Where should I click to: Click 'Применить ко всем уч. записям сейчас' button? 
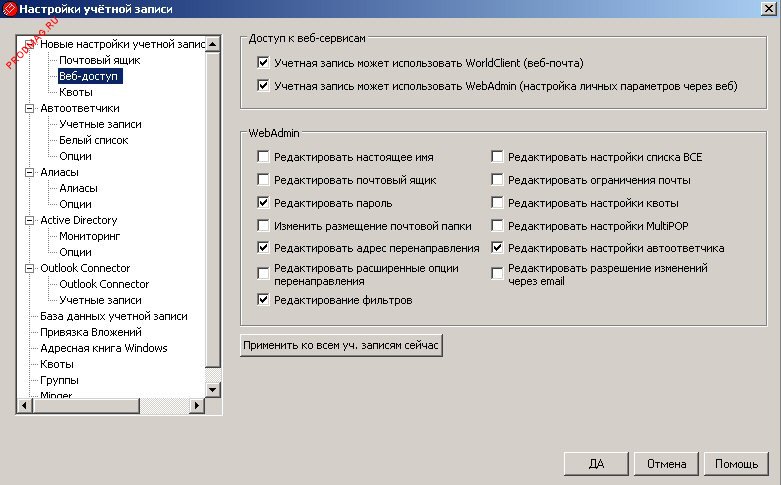click(341, 345)
